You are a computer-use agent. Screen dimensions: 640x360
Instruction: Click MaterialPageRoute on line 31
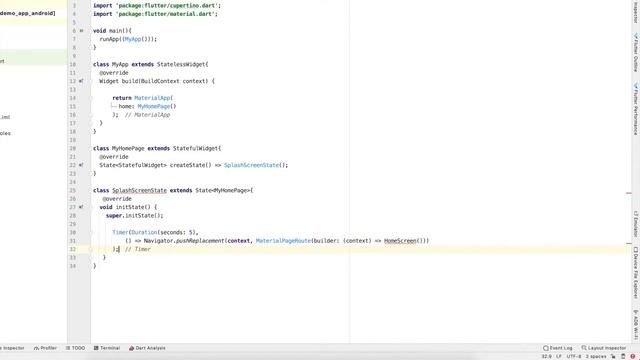[x=283, y=241]
